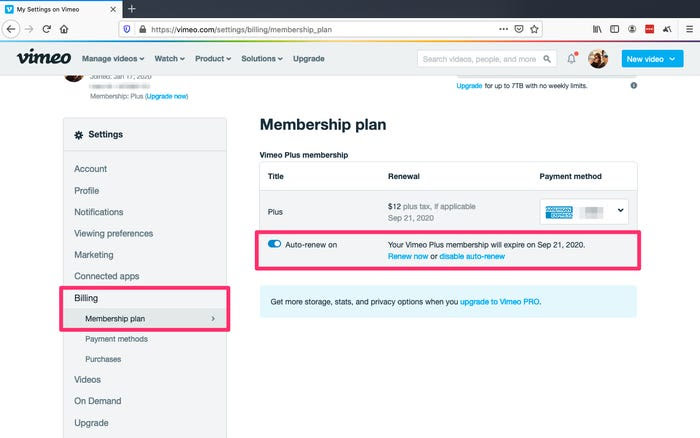
Task: Open Upgrade at the bottom of the sidebar
Action: (91, 423)
